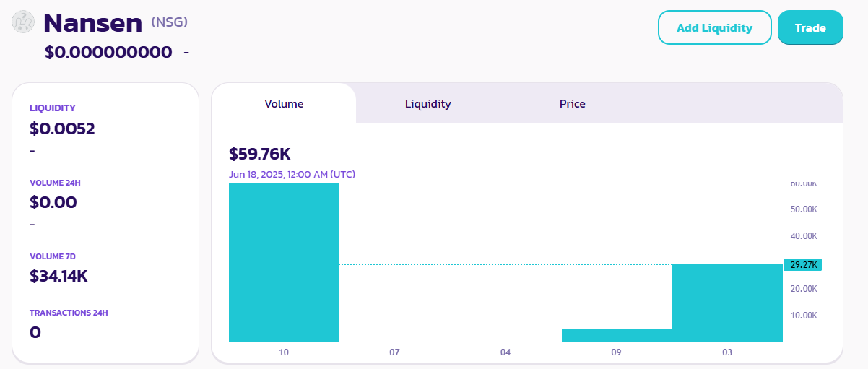
Task: Click the Nansen token logo icon
Action: coord(23,22)
